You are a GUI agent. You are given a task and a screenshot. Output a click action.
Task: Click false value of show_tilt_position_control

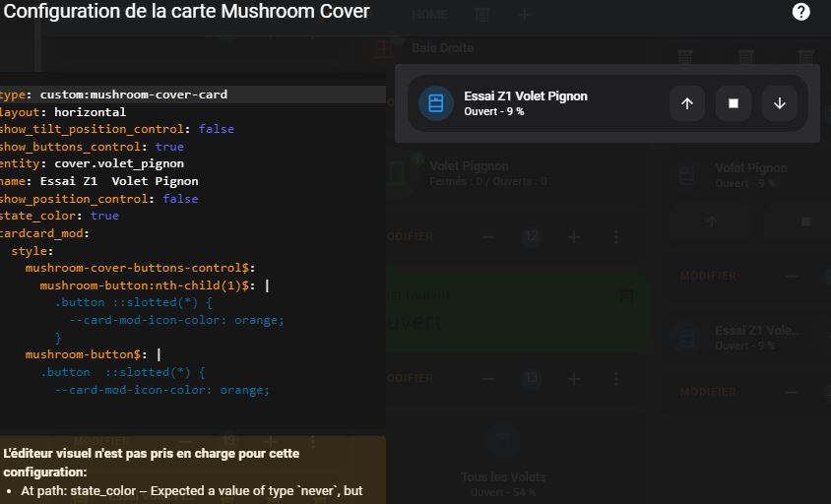click(x=216, y=129)
